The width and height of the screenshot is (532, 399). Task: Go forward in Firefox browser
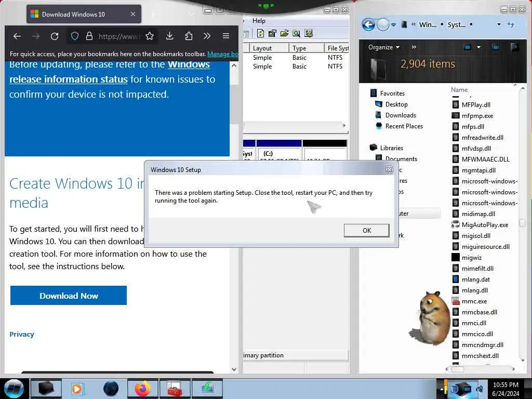(36, 36)
